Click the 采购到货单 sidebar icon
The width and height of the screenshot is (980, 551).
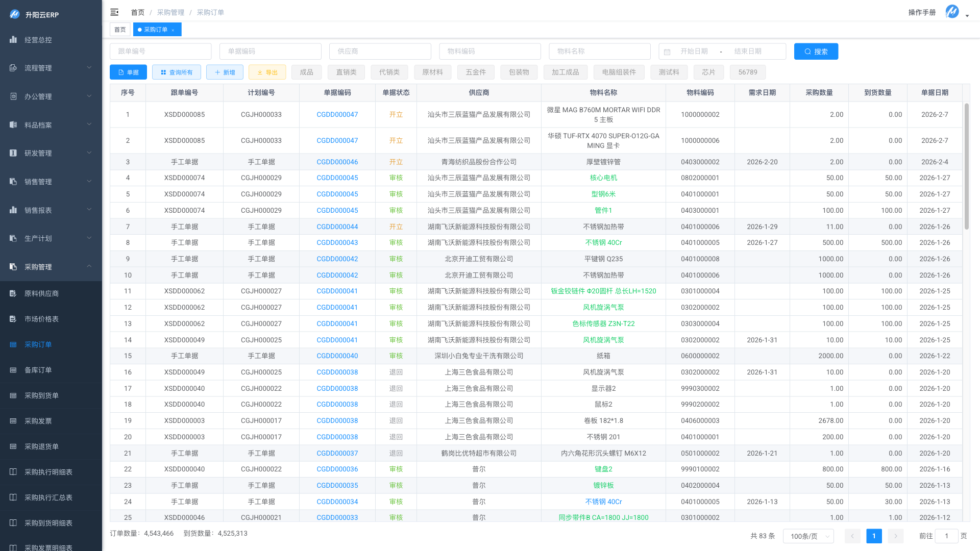(13, 395)
